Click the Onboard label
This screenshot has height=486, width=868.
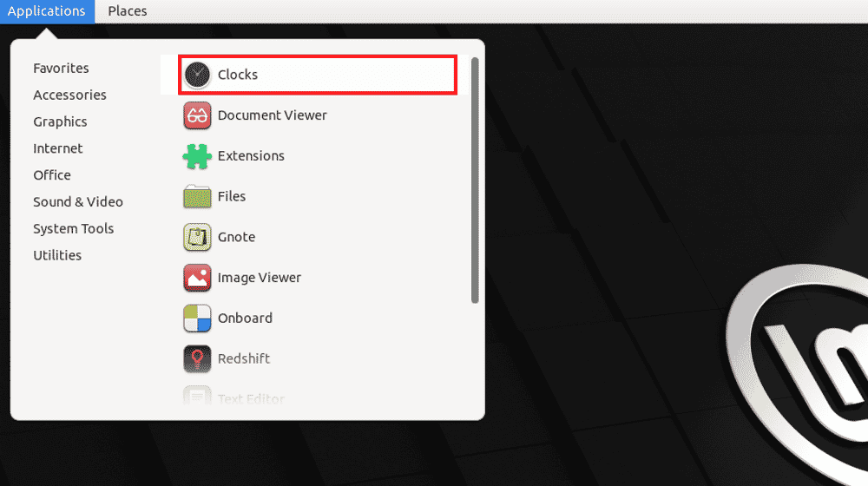pyautogui.click(x=245, y=319)
